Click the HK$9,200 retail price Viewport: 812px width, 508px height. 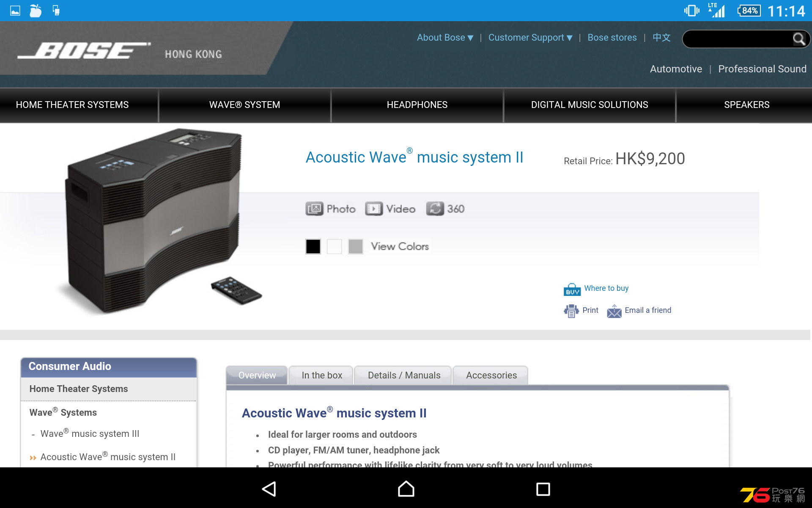pos(650,159)
